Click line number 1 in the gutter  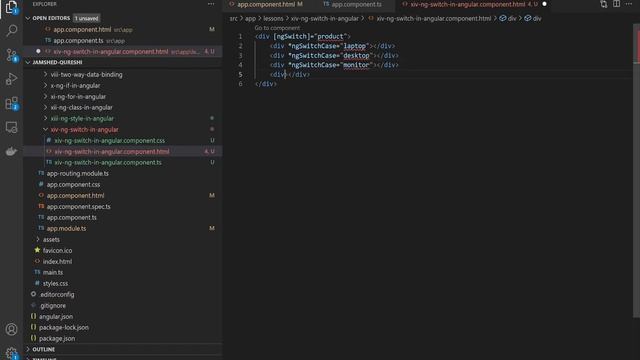point(240,36)
